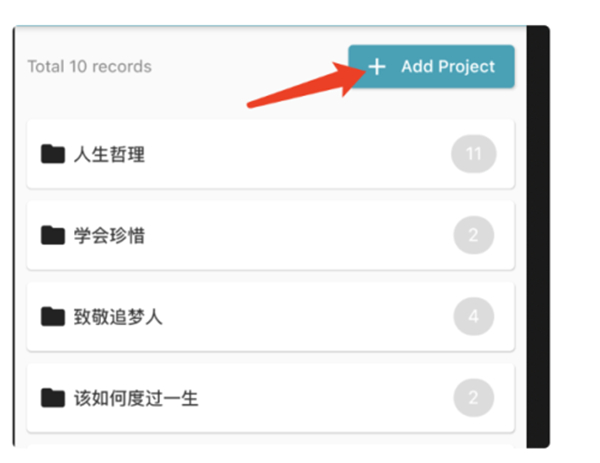600x463 pixels.
Task: Click the badge with 2 on 该如何度过一生 row
Action: [474, 398]
